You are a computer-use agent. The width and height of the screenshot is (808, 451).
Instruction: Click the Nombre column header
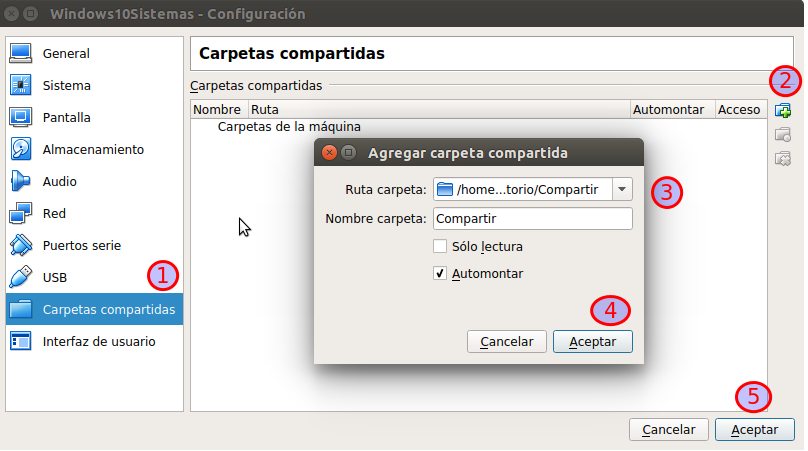(x=218, y=109)
